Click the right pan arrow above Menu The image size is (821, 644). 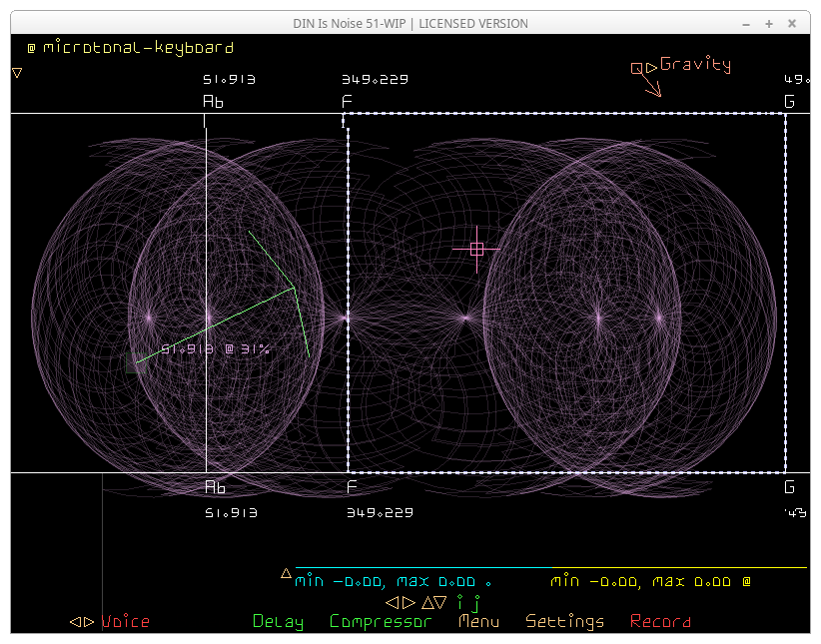point(408,603)
